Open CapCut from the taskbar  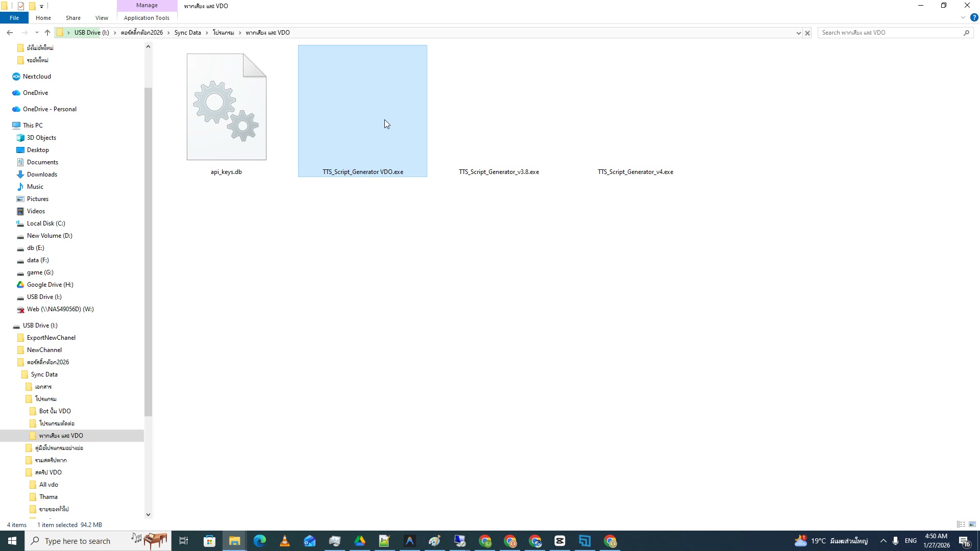point(560,541)
